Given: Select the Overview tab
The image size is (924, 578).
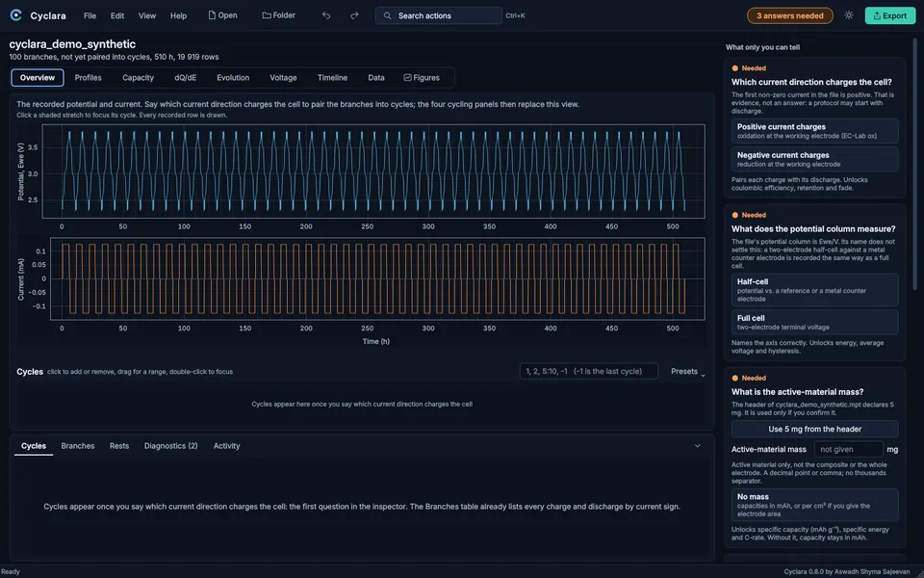Looking at the screenshot, I should pyautogui.click(x=38, y=77).
